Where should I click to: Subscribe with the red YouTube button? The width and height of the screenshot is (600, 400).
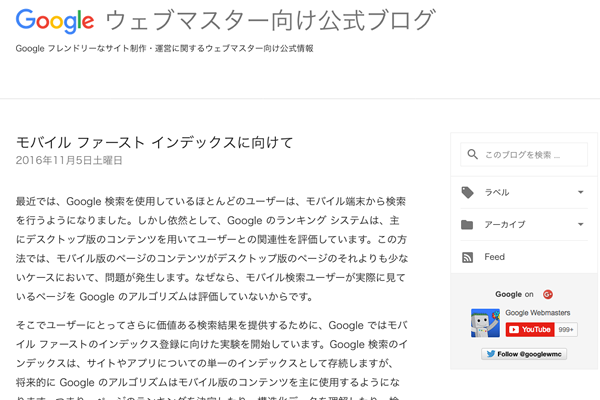pyautogui.click(x=530, y=330)
